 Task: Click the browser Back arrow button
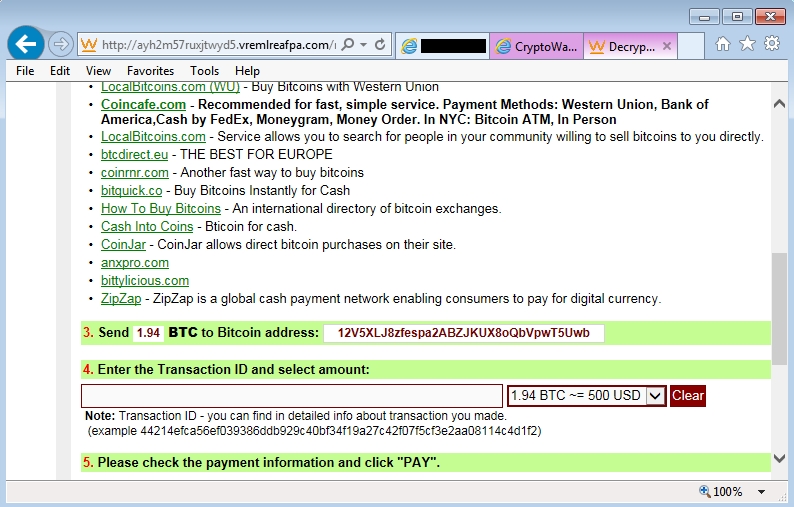pyautogui.click(x=25, y=44)
